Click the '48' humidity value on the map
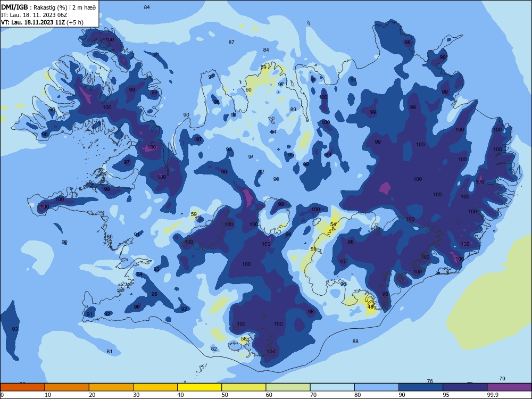The height and width of the screenshot is (399, 532). click(x=370, y=307)
